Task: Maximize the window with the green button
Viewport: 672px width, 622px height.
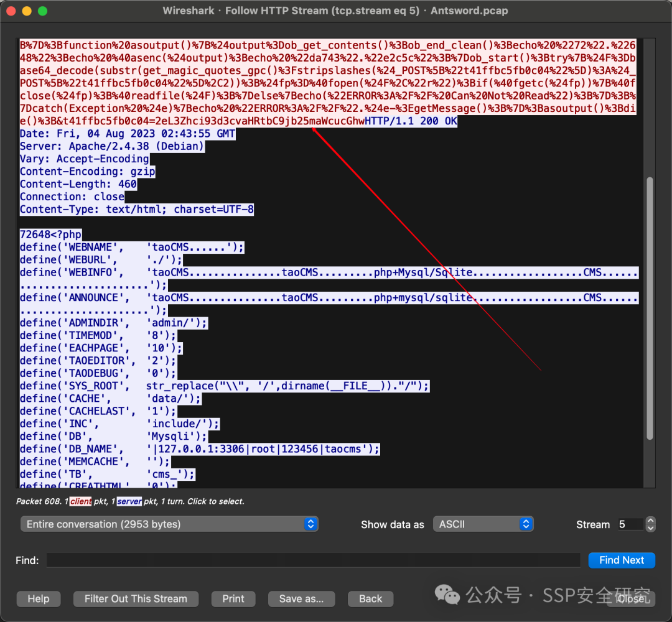Action: [x=42, y=11]
